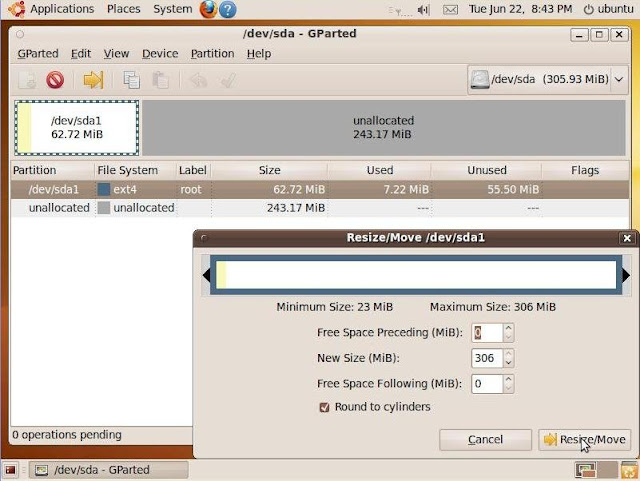
Task: Click the Used column header
Action: coord(380,170)
